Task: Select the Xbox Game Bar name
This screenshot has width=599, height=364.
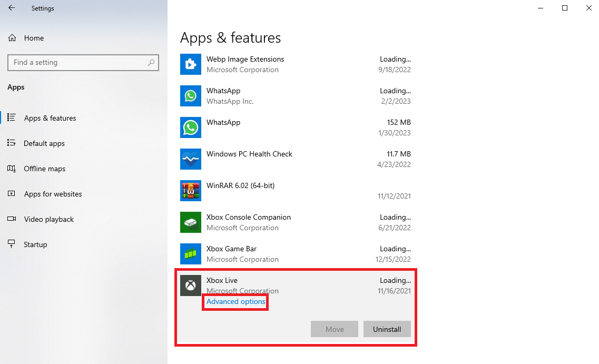Action: 231,249
